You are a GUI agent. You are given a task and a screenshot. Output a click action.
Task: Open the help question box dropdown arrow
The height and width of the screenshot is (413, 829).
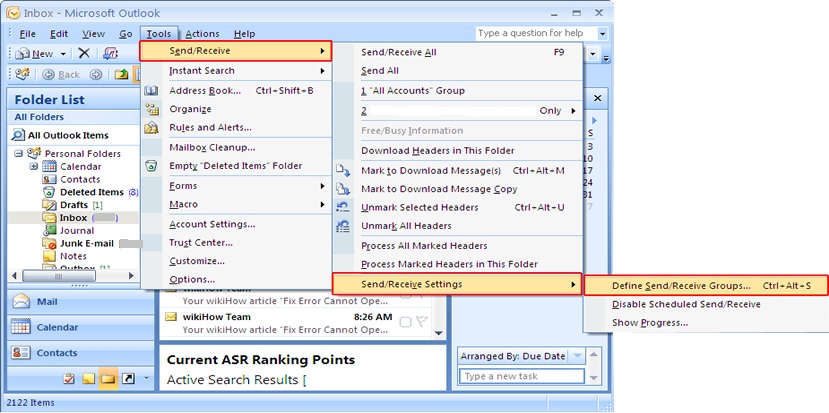(x=603, y=34)
